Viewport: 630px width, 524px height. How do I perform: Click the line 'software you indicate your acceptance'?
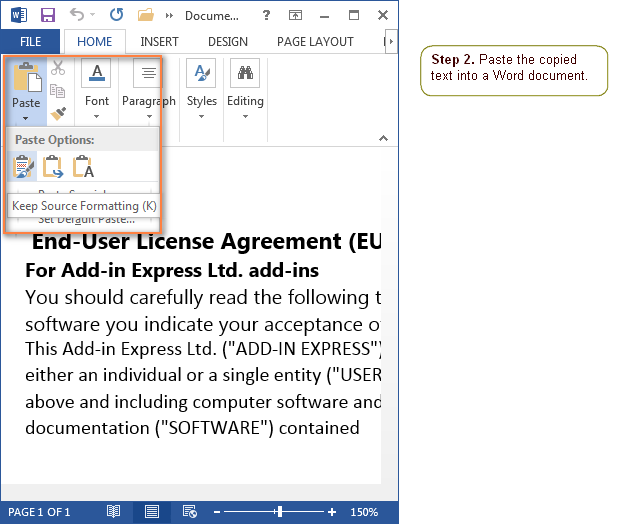pyautogui.click(x=203, y=324)
